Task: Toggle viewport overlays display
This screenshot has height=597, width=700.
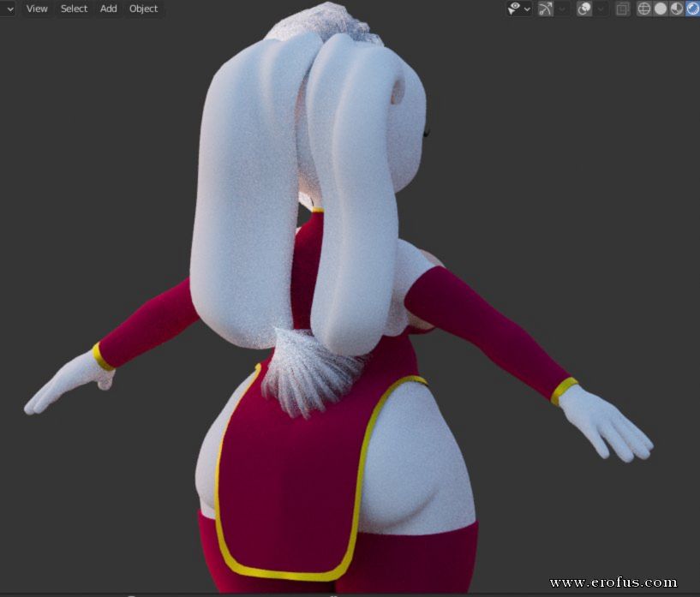Action: tap(583, 9)
